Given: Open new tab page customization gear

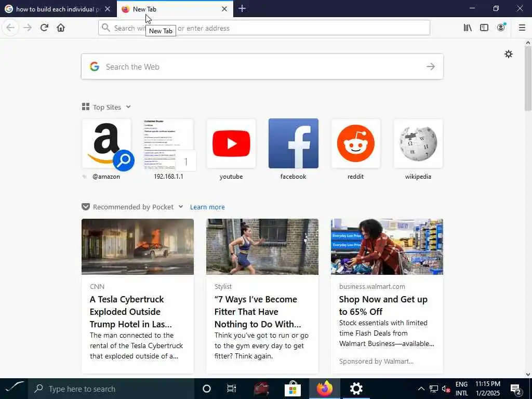Looking at the screenshot, I should (508, 54).
